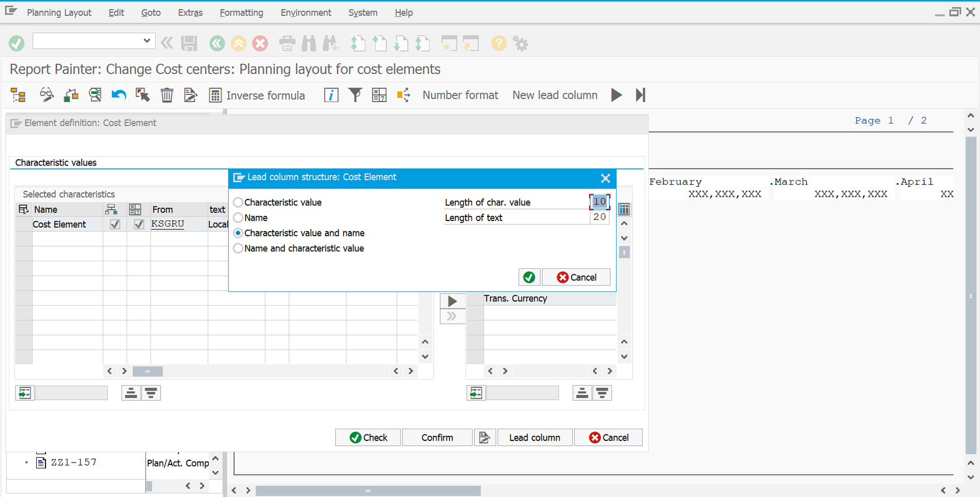Click the Select cursor icon in application toolbar

(x=143, y=95)
